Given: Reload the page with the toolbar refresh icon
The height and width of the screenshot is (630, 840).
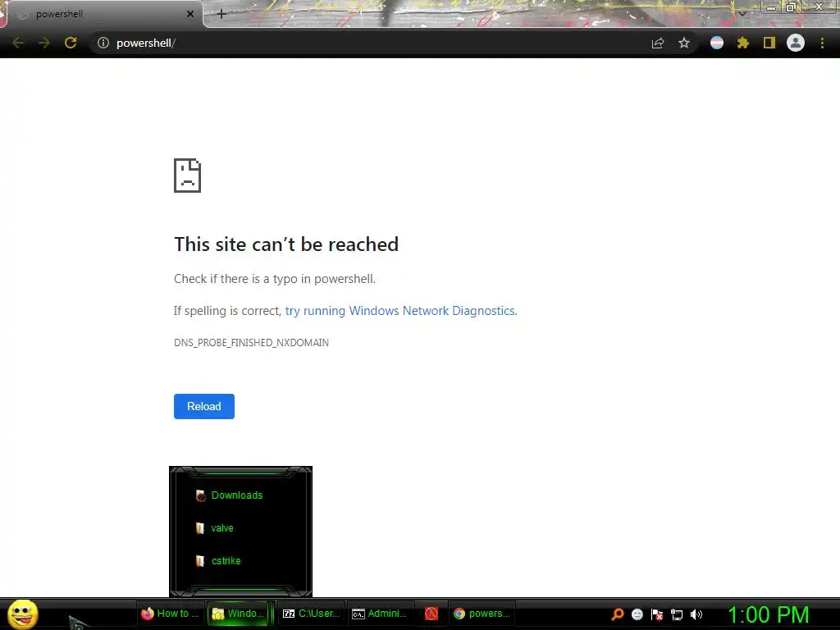Looking at the screenshot, I should pos(71,43).
